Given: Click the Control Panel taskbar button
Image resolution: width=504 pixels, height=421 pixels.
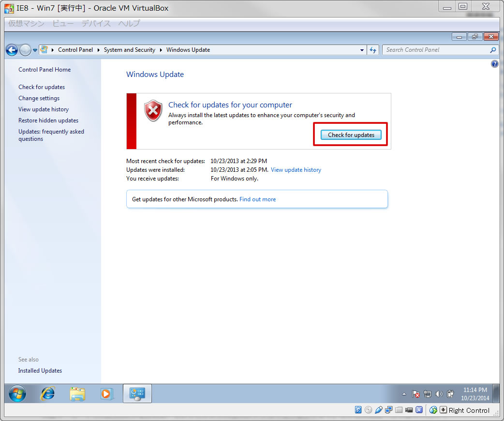Looking at the screenshot, I should (137, 393).
